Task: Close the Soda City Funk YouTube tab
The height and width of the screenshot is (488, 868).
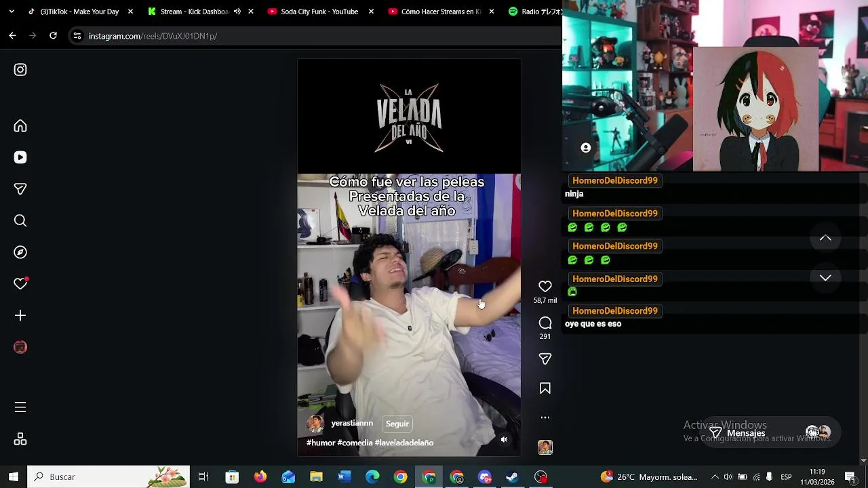Action: coord(370,12)
